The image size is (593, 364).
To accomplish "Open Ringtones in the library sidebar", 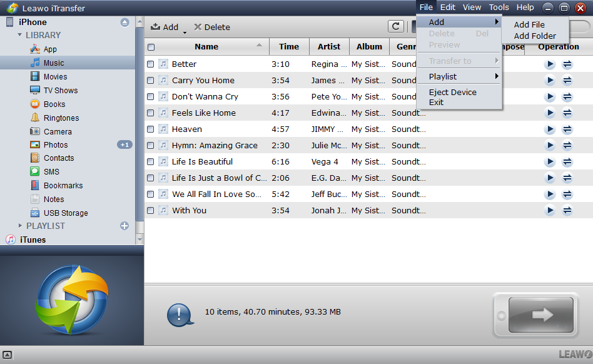I will coord(61,118).
